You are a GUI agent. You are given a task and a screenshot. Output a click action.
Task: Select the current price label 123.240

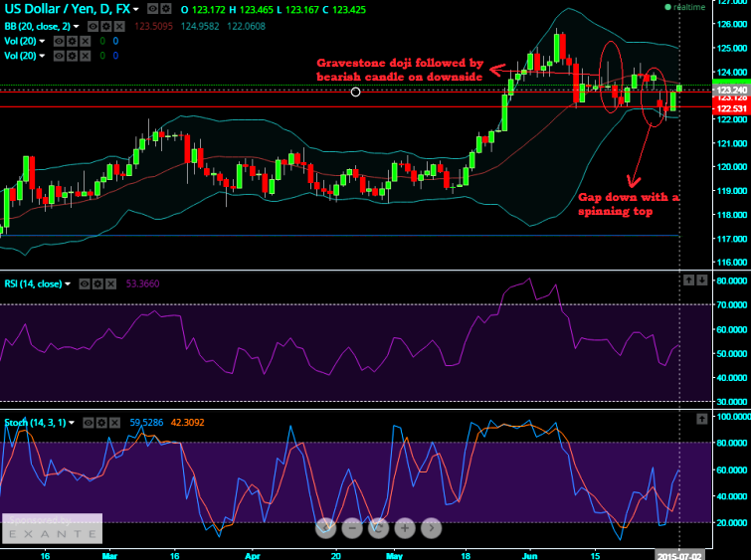731,90
